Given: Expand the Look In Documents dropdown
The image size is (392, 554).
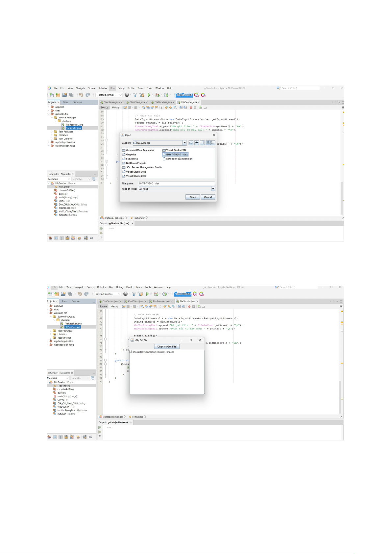Looking at the screenshot, I should (x=184, y=143).
